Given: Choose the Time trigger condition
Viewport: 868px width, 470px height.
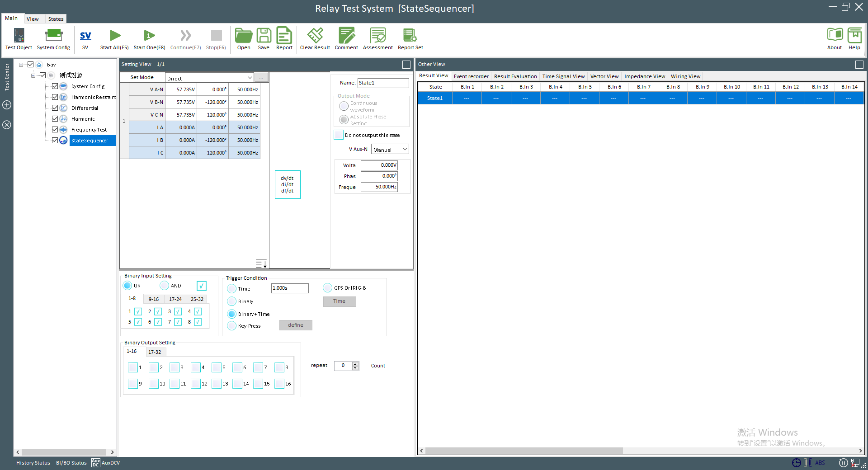Looking at the screenshot, I should coord(232,289).
